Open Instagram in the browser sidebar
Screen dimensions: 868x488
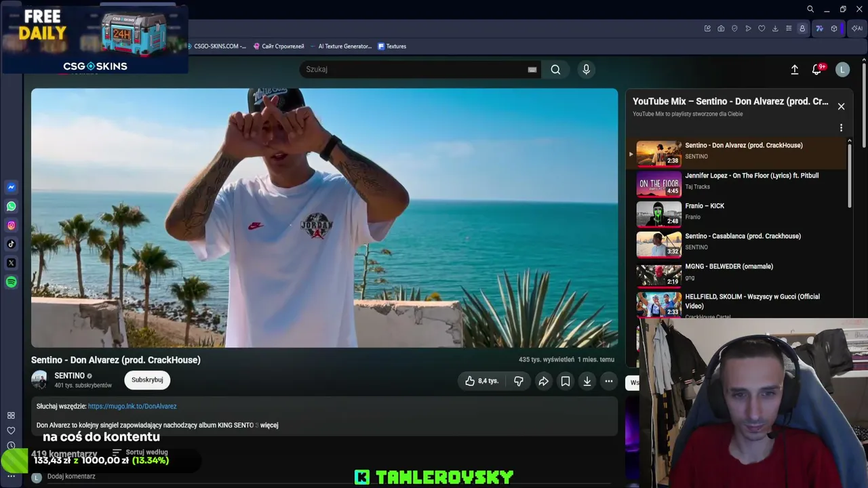(x=11, y=225)
